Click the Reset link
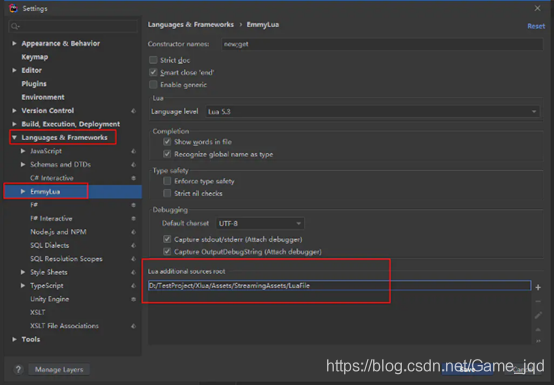The image size is (554, 385). click(536, 26)
